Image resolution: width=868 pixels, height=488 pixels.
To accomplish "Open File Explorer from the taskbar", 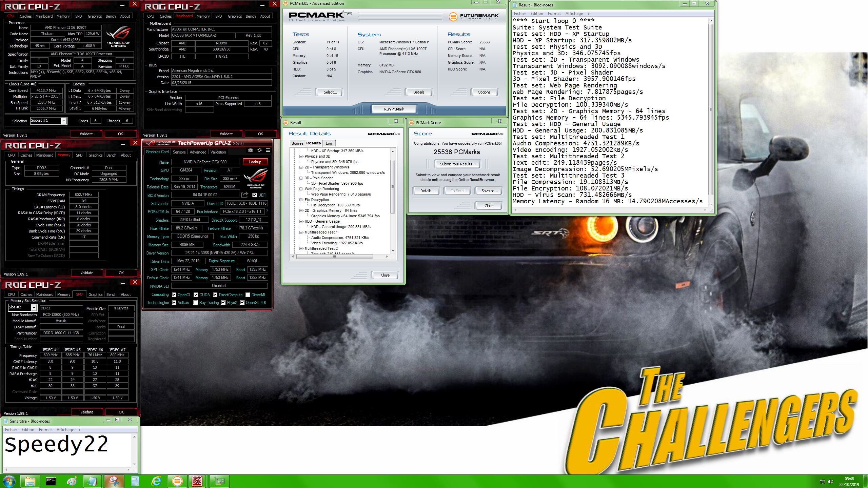I will tap(30, 481).
